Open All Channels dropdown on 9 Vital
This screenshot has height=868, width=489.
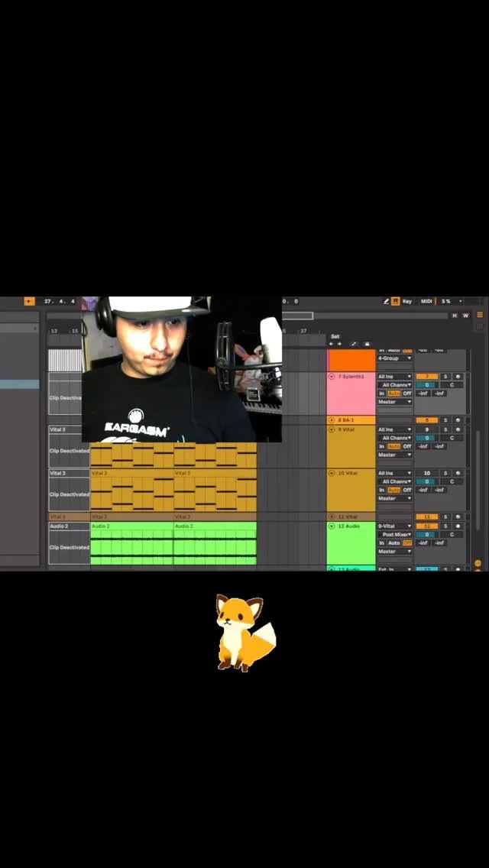395,438
